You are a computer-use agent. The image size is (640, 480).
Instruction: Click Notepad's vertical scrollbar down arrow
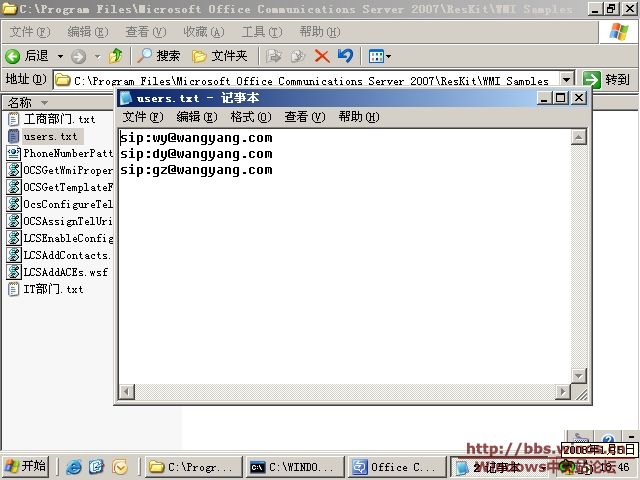[x=579, y=376]
